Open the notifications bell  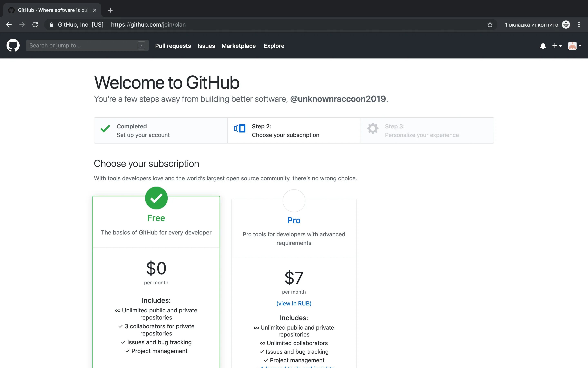coord(543,46)
